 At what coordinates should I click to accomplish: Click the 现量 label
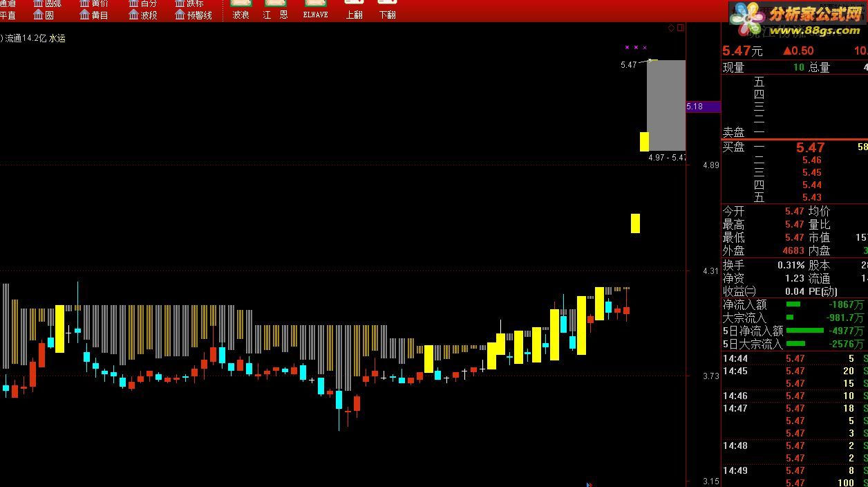[x=733, y=68]
